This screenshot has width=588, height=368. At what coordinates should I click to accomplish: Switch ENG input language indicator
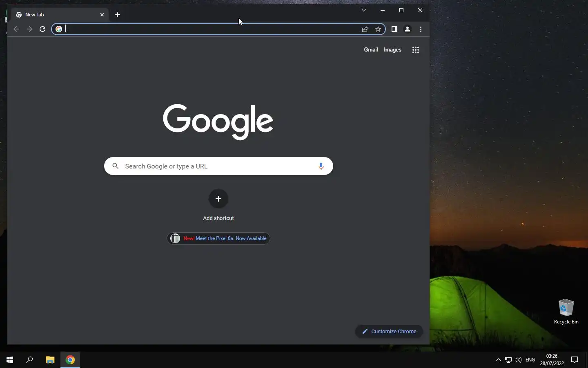coord(530,360)
